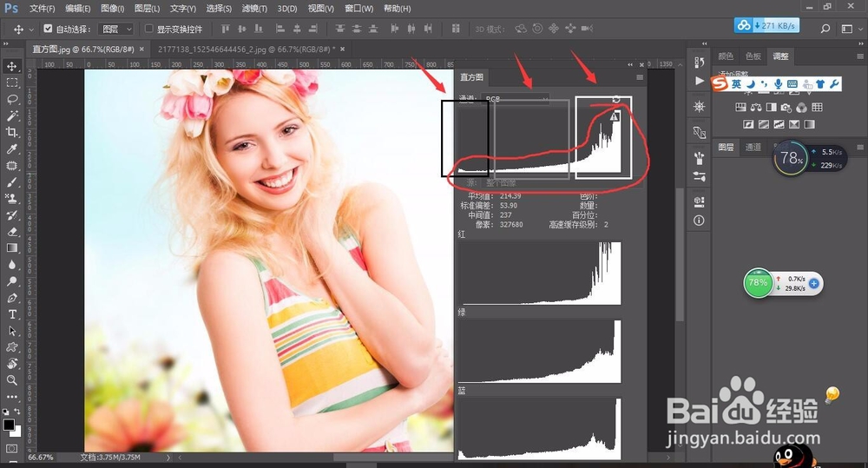Open the 图层 auto-select dropdown
This screenshot has height=468, width=868.
coord(115,29)
